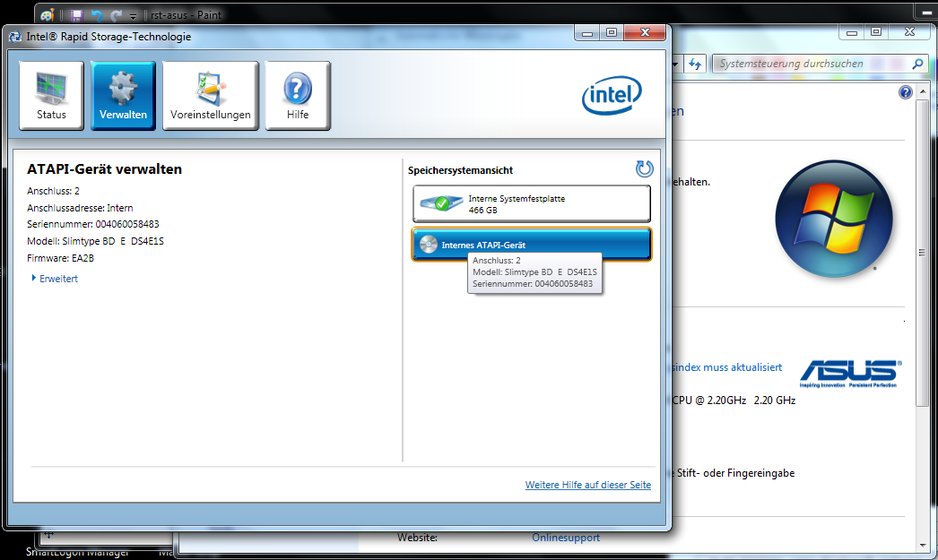Click the Intel logo
938x560 pixels.
click(x=612, y=95)
